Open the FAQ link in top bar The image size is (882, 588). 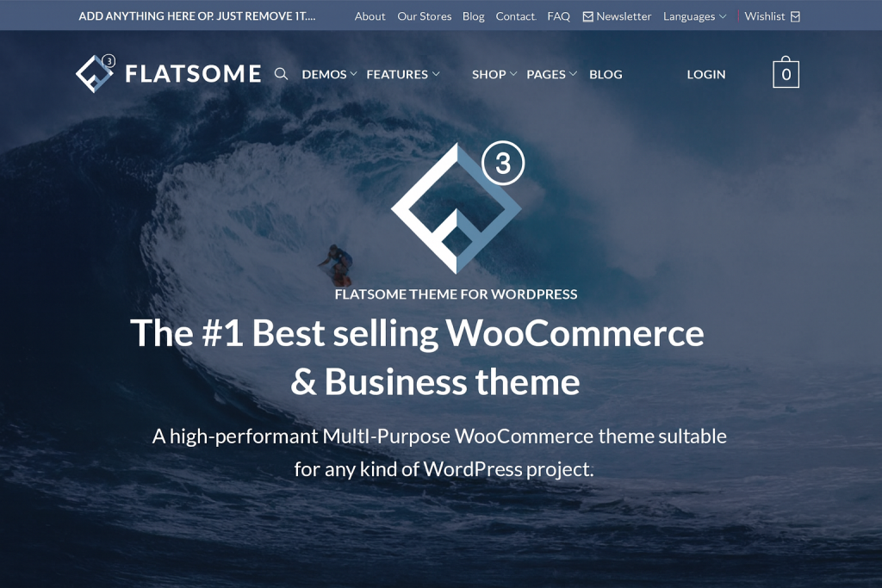tap(558, 16)
